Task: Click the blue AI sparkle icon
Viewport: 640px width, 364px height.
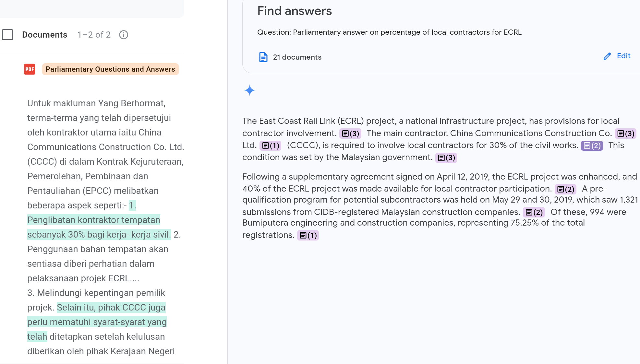Action: 249,90
